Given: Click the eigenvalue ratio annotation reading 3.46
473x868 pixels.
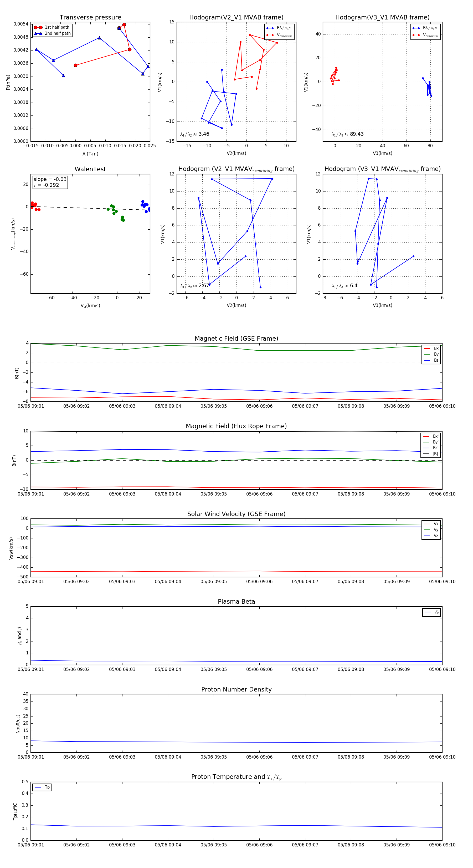Looking at the screenshot, I should click(194, 134).
